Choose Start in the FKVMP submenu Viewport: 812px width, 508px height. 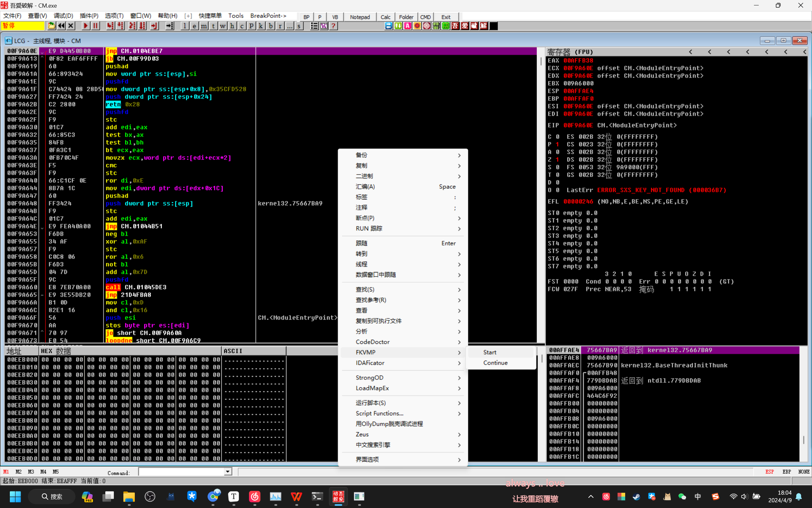click(x=501, y=352)
